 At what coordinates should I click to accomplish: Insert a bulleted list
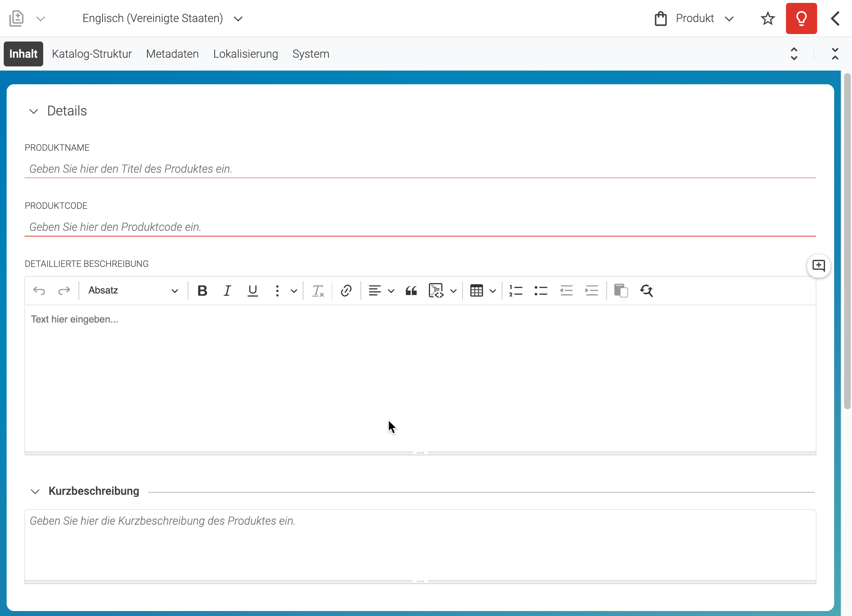click(x=541, y=291)
